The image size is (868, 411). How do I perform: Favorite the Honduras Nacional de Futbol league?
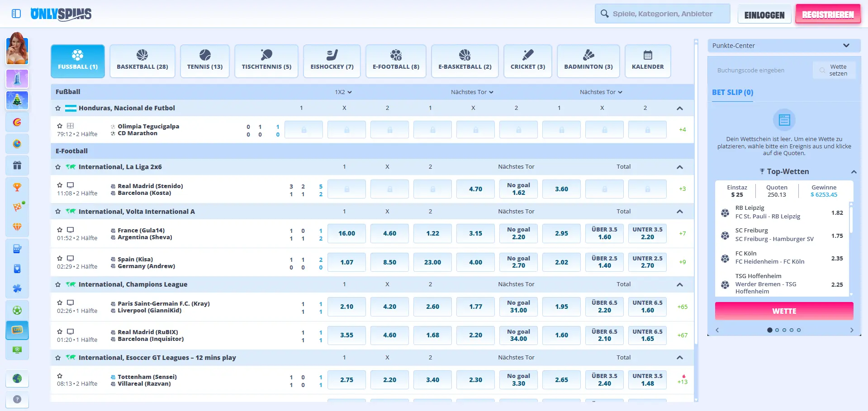tap(57, 108)
